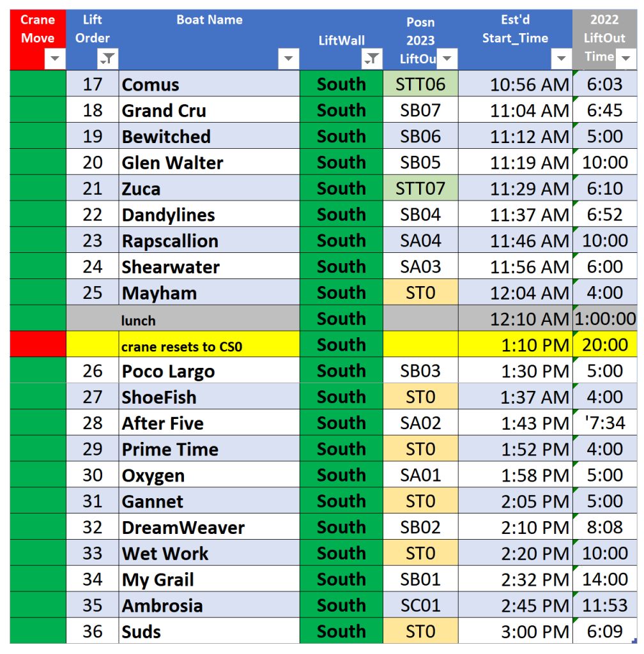Select the Rapscallion cell

(x=209, y=240)
